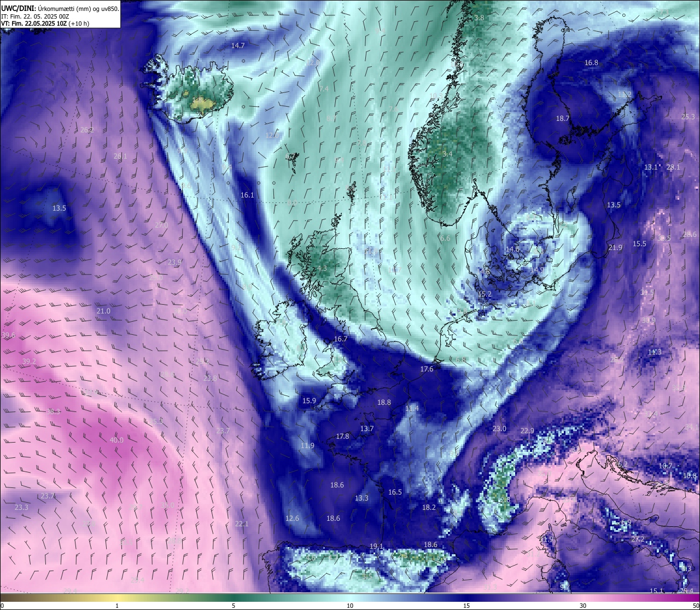The image size is (700, 610).
Task: Select the 13.3 value over southwest France
Action: point(361,498)
